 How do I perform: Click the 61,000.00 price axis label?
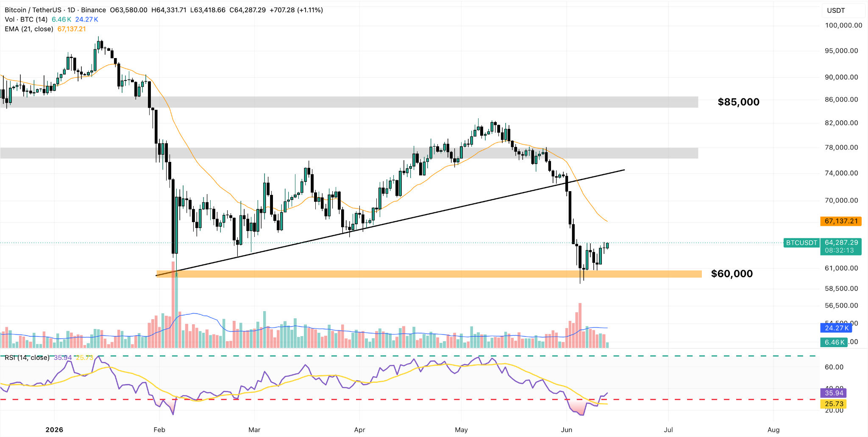[x=841, y=268]
